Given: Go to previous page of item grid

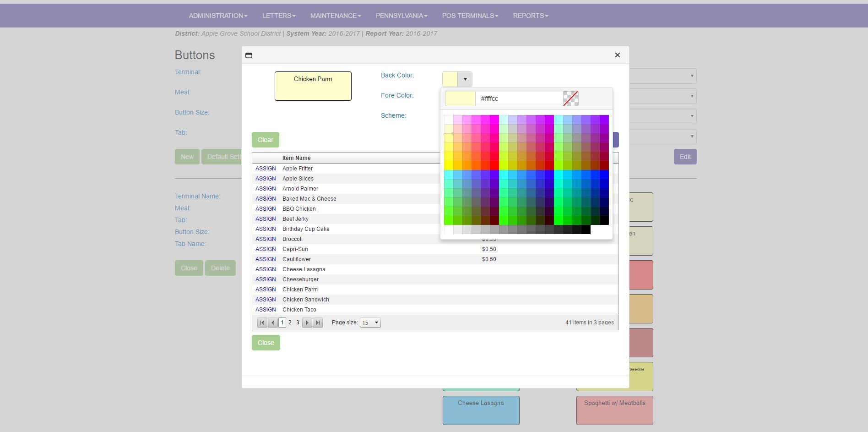Looking at the screenshot, I should [x=272, y=323].
